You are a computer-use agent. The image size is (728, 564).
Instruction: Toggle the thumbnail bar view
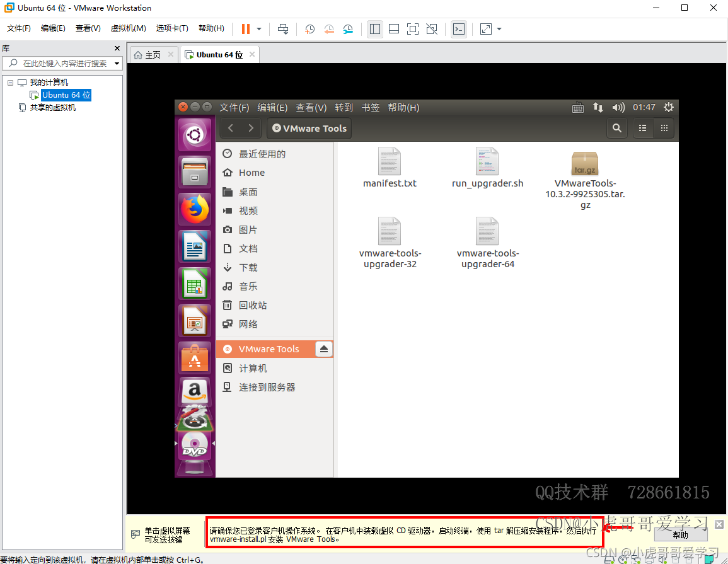[x=394, y=29]
